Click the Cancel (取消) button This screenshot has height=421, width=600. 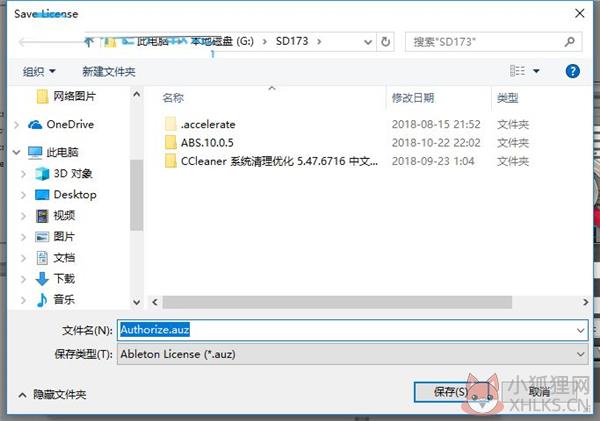tap(538, 392)
